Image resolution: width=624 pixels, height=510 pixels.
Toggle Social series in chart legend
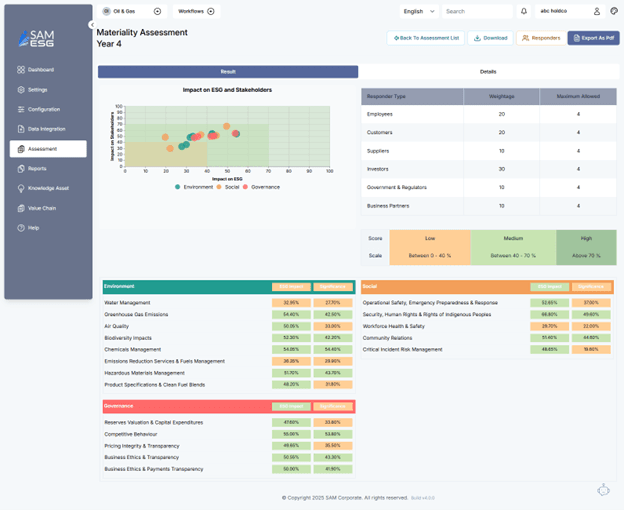pos(228,187)
